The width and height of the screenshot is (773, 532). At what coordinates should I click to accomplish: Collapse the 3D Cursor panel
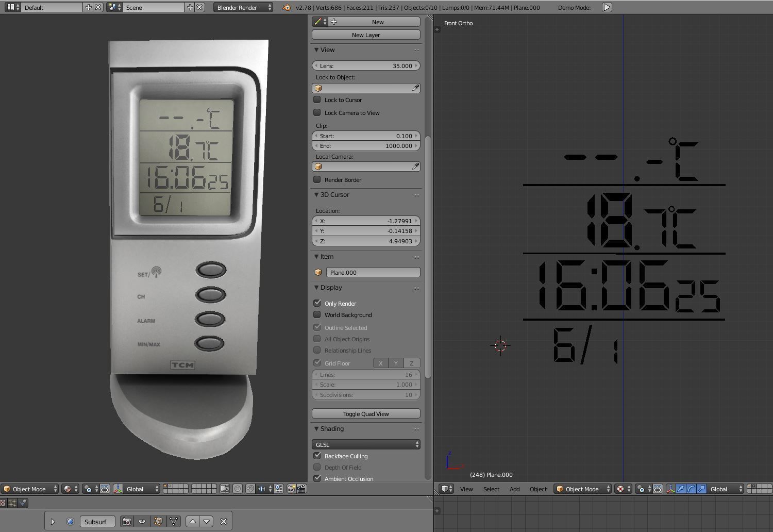pyautogui.click(x=316, y=195)
